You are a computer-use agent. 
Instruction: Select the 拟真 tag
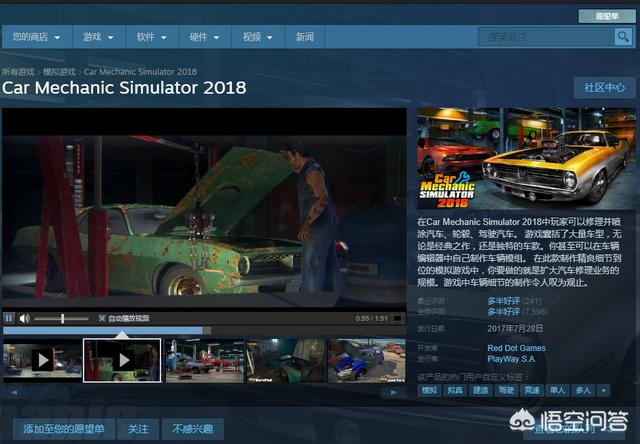tap(455, 391)
